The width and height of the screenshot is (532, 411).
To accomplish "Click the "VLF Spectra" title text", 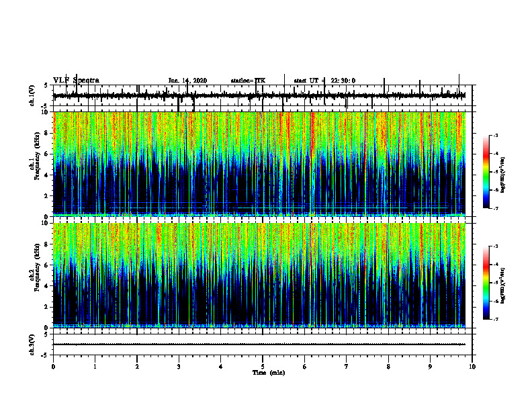I will click(76, 81).
